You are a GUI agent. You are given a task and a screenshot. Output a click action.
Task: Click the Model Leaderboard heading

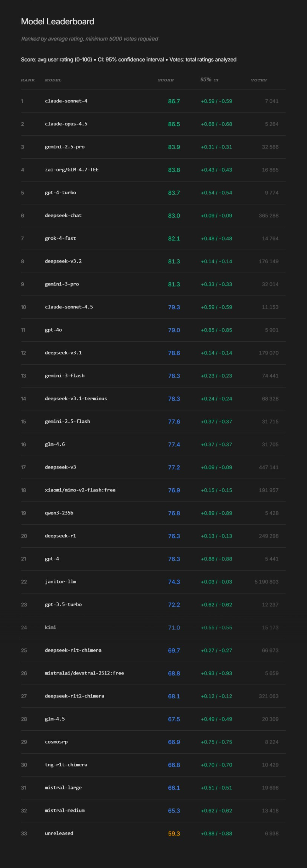point(58,22)
